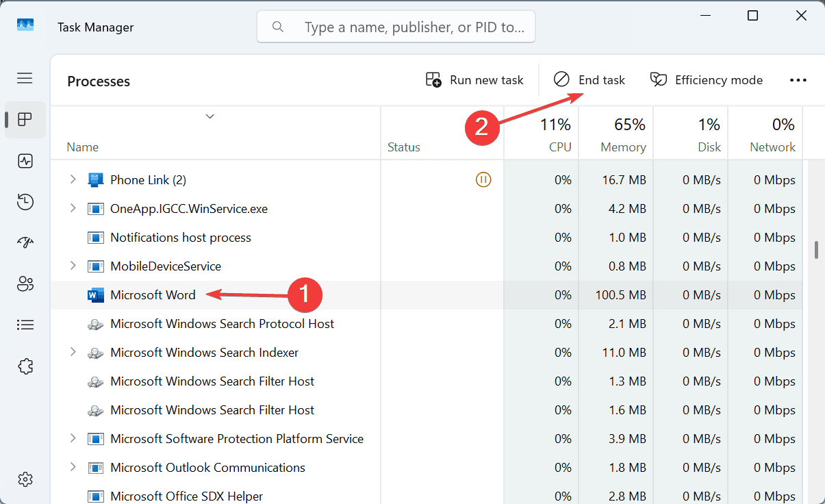The image size is (825, 504).
Task: Click the Phone Link app icon
Action: tap(95, 180)
